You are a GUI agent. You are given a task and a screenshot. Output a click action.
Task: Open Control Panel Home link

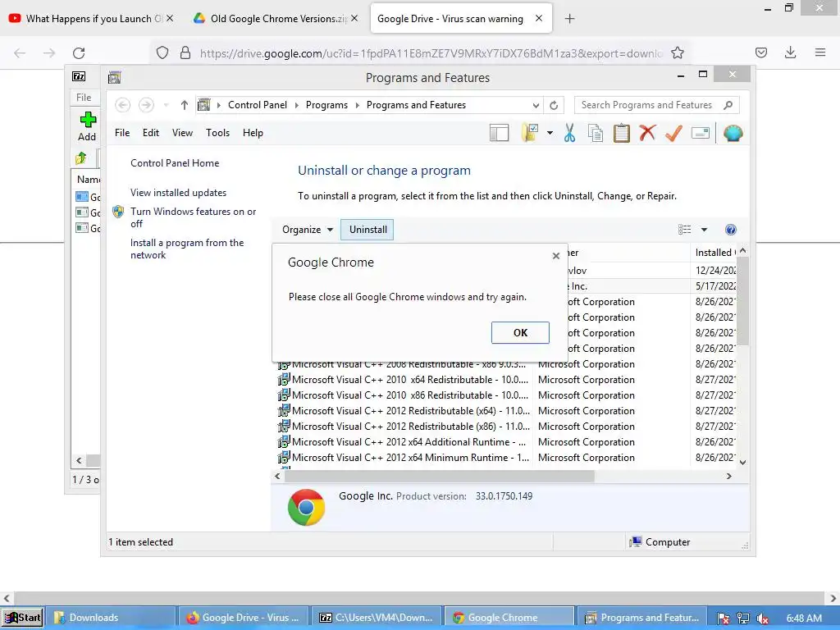[x=175, y=163]
